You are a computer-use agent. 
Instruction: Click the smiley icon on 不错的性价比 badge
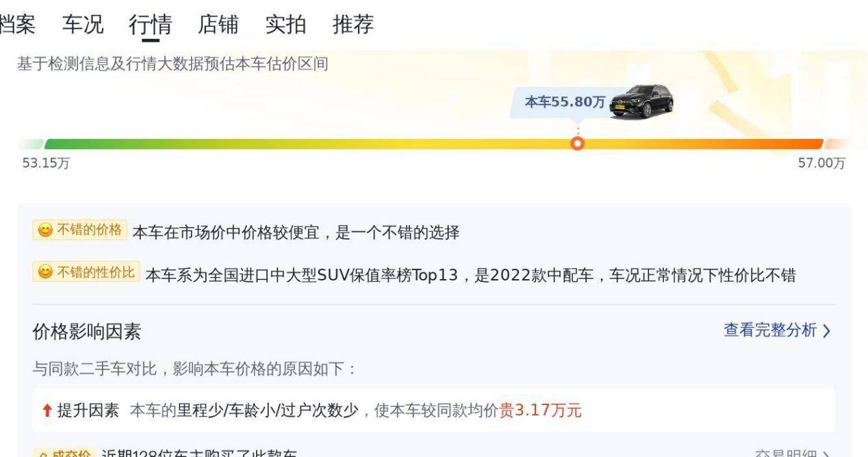point(44,272)
